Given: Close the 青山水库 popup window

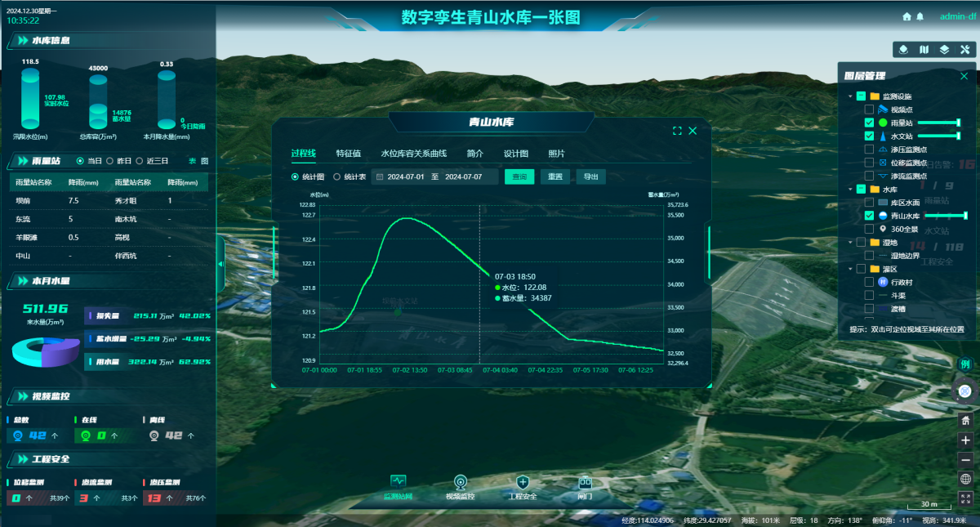Looking at the screenshot, I should click(693, 131).
